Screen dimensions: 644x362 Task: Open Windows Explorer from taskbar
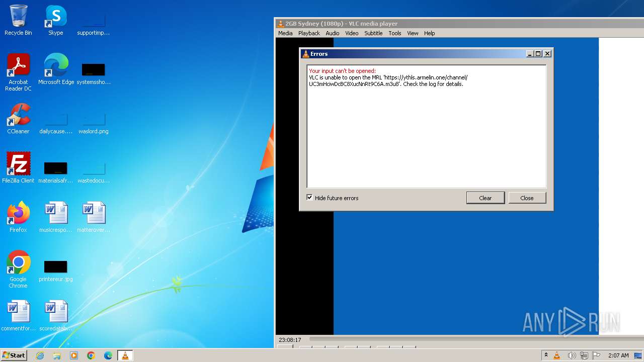tap(57, 355)
